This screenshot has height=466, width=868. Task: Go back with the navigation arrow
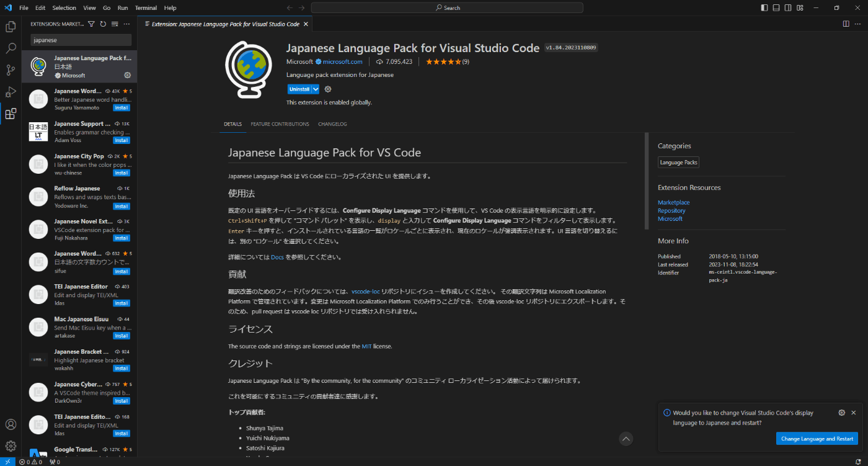coord(290,8)
